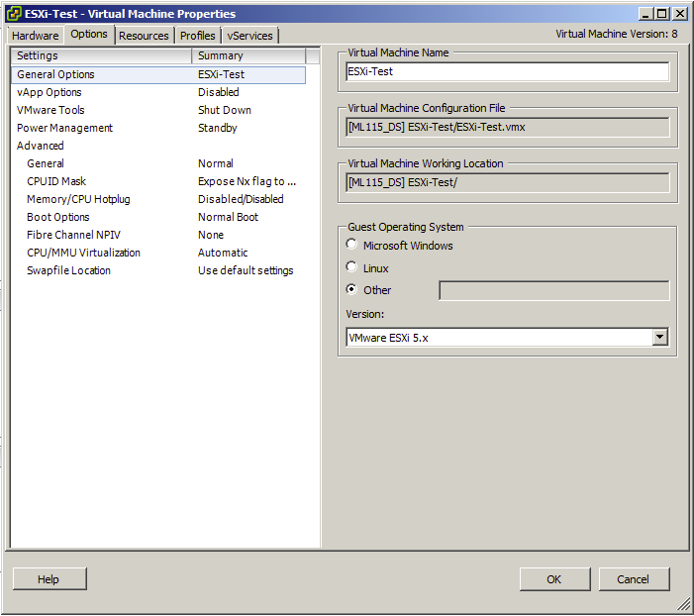Click the text field beside Other

pyautogui.click(x=554, y=290)
